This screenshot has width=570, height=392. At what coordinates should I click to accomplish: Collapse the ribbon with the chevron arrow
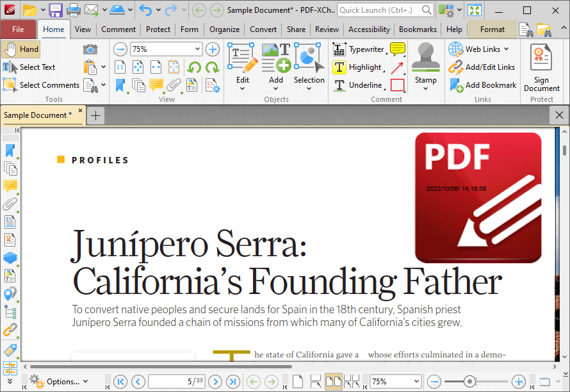coord(564,28)
